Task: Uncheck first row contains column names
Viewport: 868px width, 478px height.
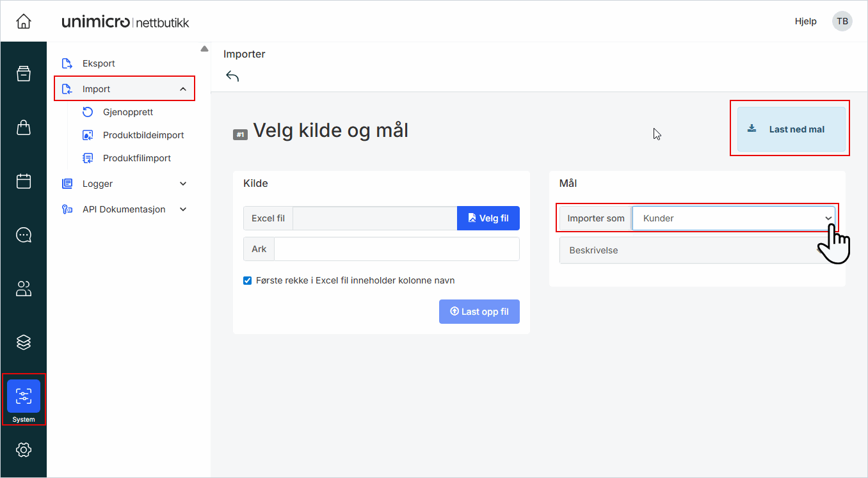Action: click(247, 280)
